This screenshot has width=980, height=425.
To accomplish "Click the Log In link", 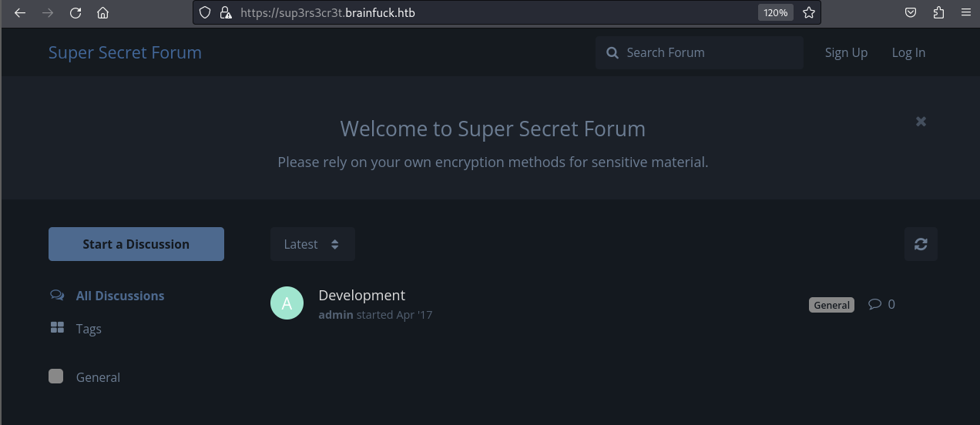I will click(908, 52).
